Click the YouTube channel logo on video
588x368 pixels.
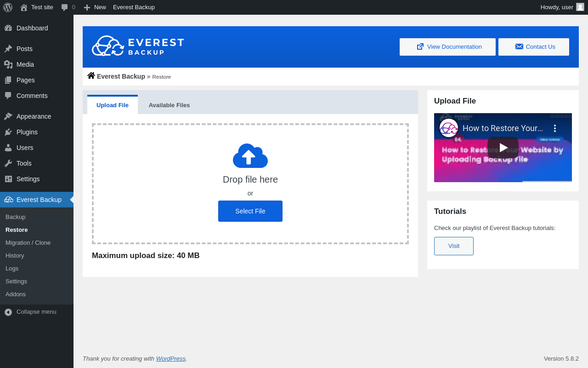point(449,128)
